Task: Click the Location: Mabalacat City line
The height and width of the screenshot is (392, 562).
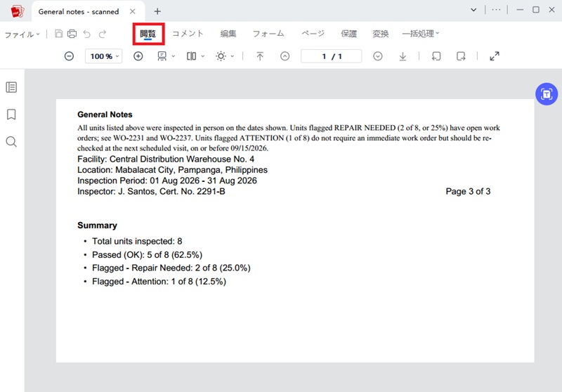Action: pyautogui.click(x=172, y=170)
